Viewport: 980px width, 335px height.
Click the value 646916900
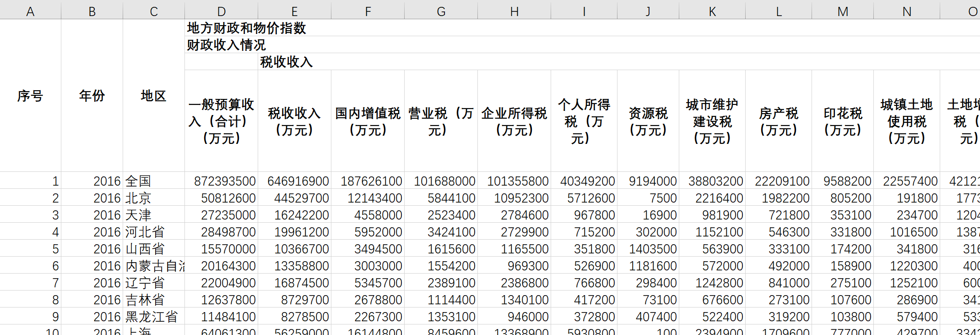[298, 181]
